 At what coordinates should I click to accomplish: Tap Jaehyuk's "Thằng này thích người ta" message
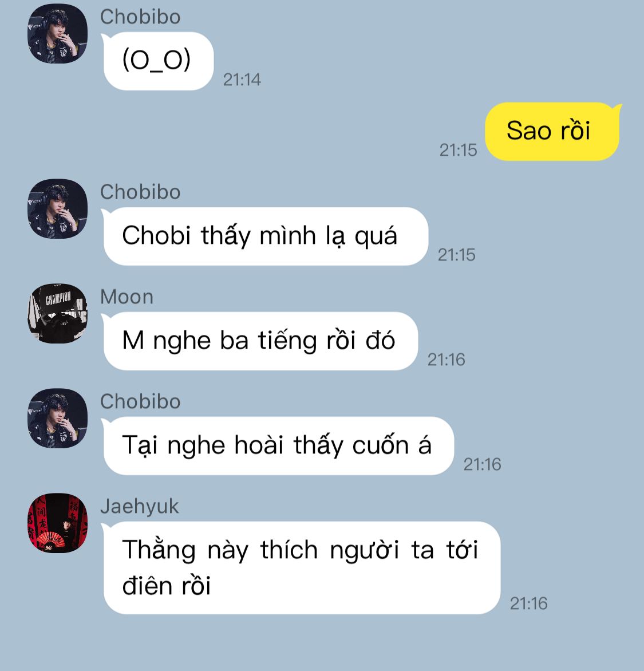click(301, 567)
